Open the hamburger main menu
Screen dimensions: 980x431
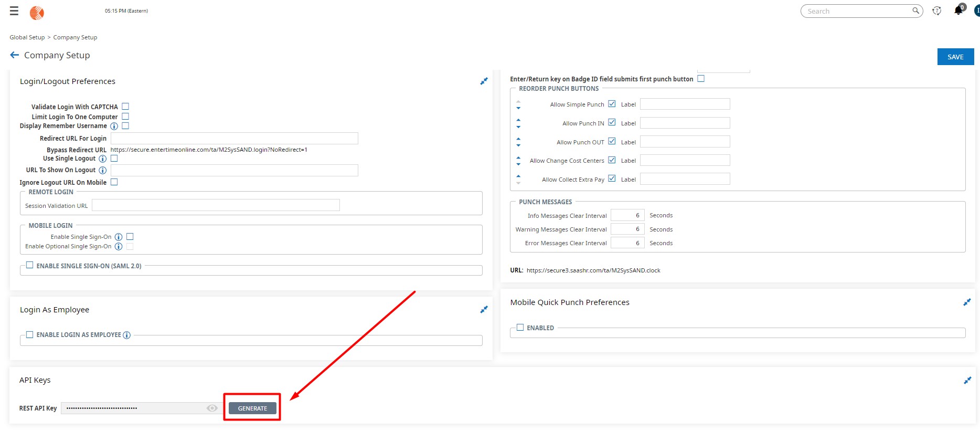(14, 11)
